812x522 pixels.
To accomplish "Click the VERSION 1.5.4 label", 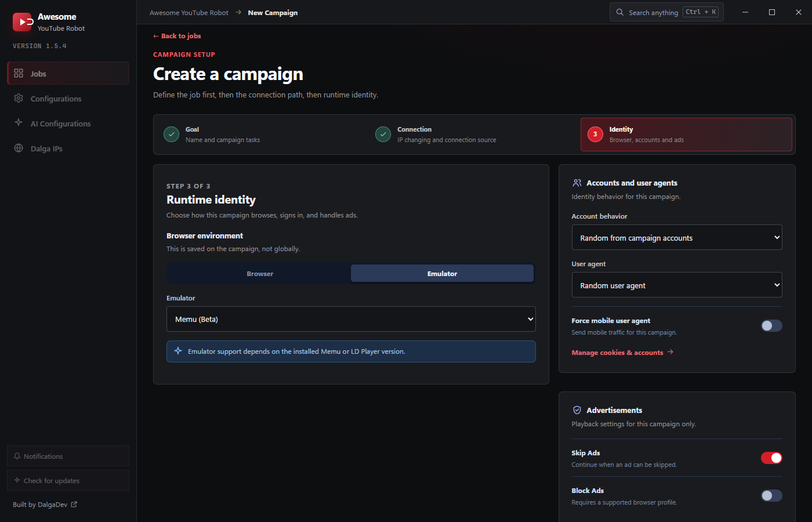I will click(39, 46).
